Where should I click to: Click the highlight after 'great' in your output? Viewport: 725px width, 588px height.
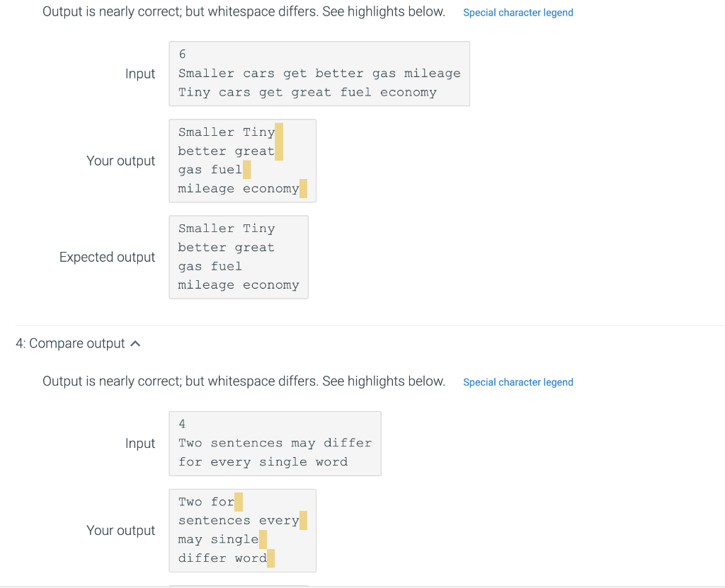click(280, 151)
